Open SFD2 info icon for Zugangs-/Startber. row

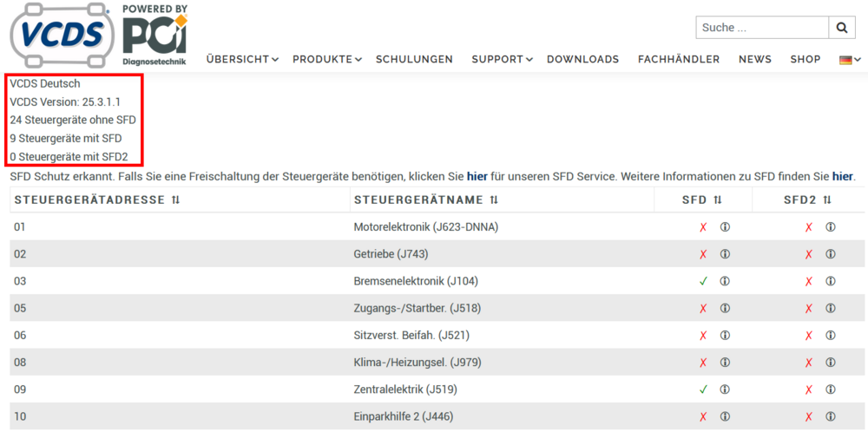tap(831, 308)
